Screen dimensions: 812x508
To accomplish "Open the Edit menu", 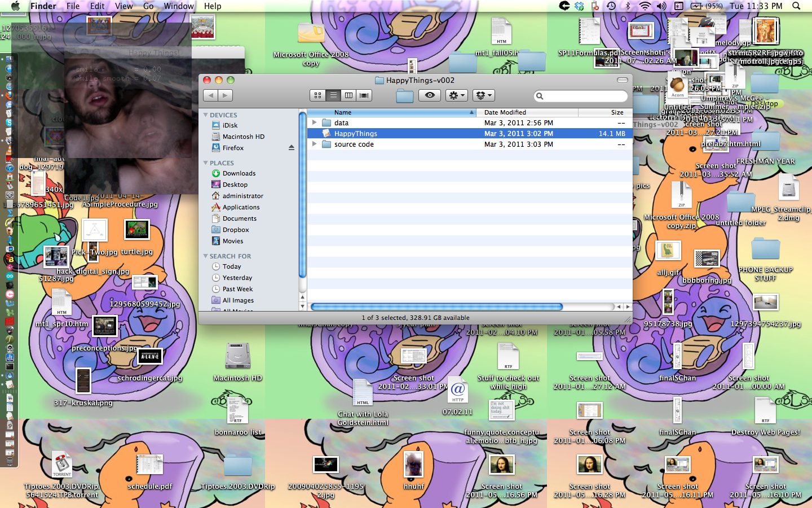I will [x=97, y=6].
